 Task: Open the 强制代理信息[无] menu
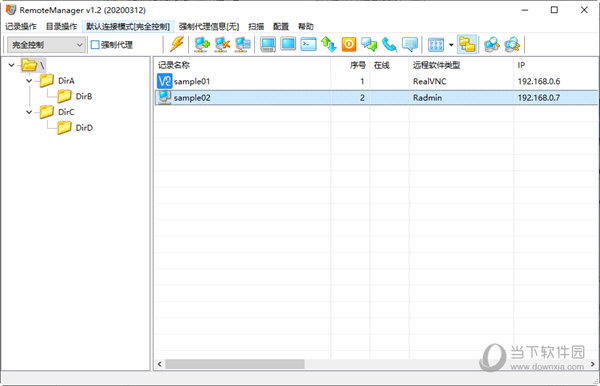(x=209, y=26)
